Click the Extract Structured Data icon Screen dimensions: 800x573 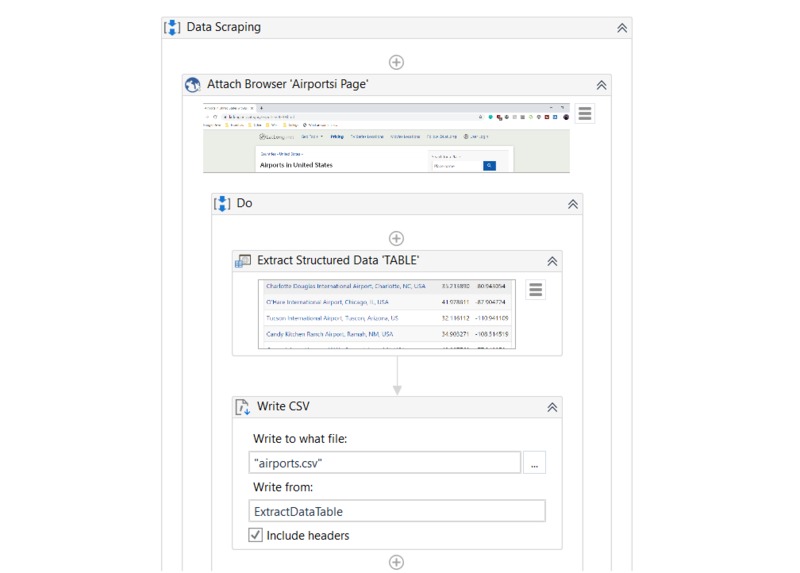pos(243,261)
